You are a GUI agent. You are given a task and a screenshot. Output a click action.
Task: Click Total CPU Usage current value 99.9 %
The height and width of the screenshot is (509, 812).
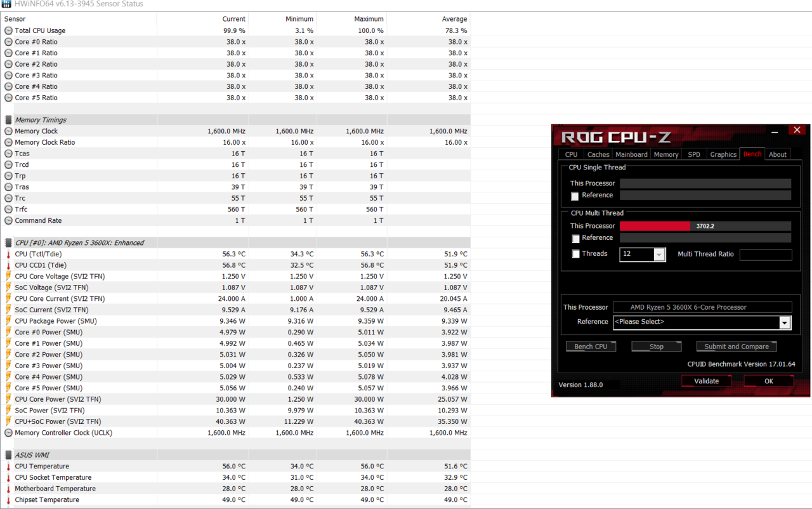pos(233,30)
